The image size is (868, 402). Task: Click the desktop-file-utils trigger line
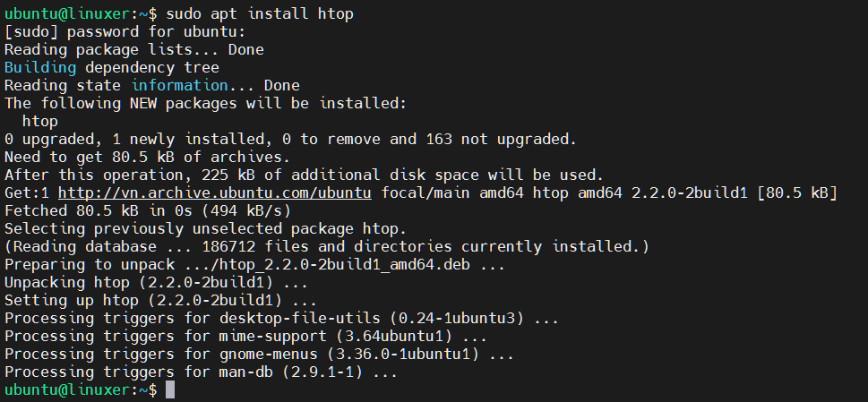coord(281,319)
